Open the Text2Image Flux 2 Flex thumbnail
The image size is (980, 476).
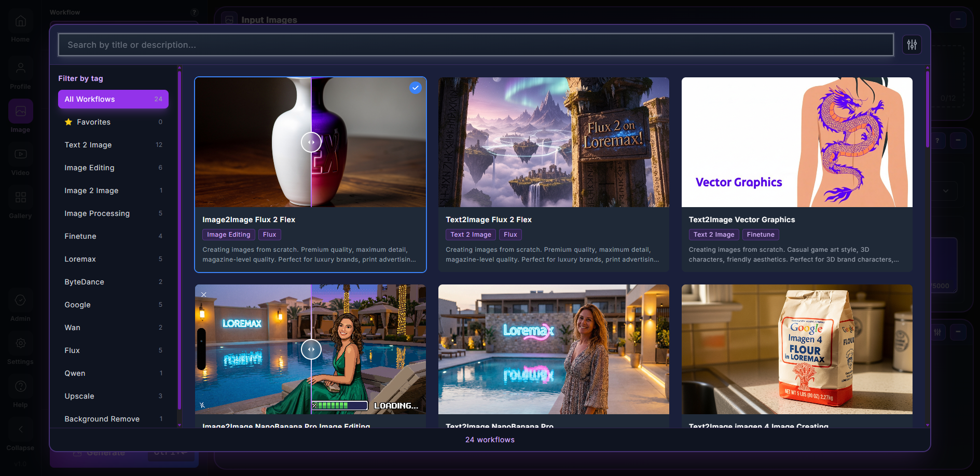coord(554,142)
